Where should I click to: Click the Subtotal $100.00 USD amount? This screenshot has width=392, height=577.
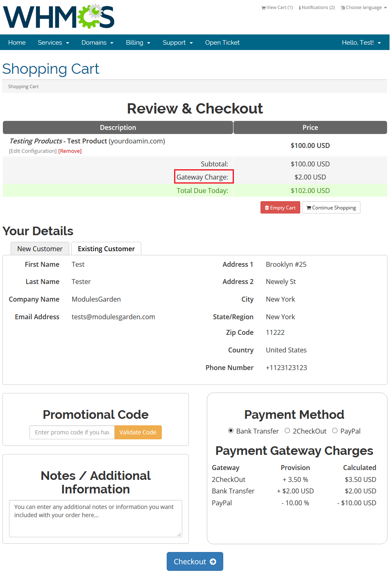[310, 164]
